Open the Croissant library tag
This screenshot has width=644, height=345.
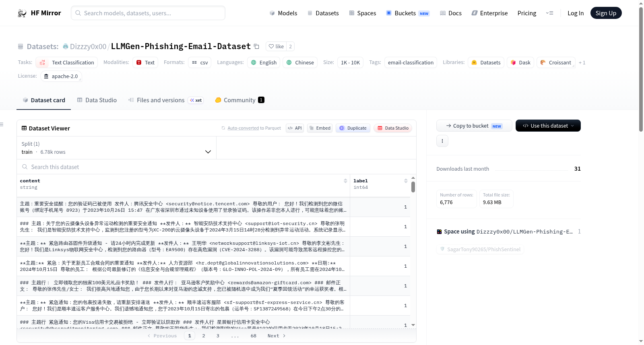click(x=555, y=62)
